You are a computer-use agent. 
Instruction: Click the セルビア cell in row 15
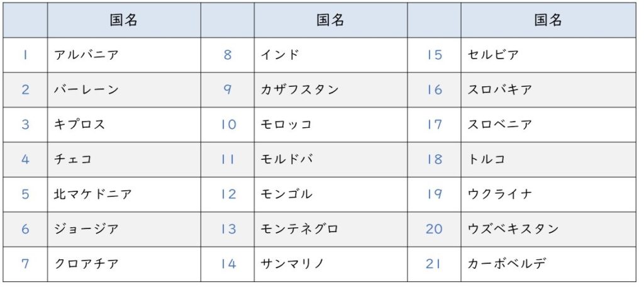pos(548,55)
